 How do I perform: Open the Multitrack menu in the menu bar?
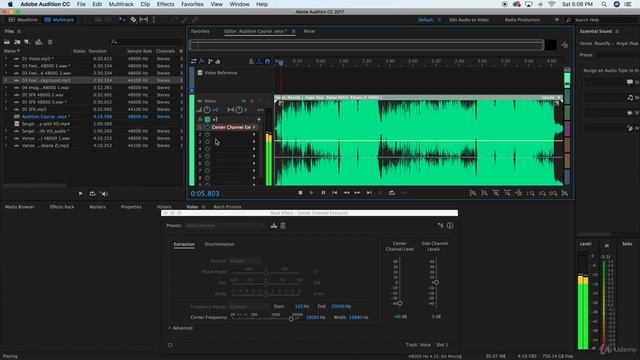(x=121, y=4)
